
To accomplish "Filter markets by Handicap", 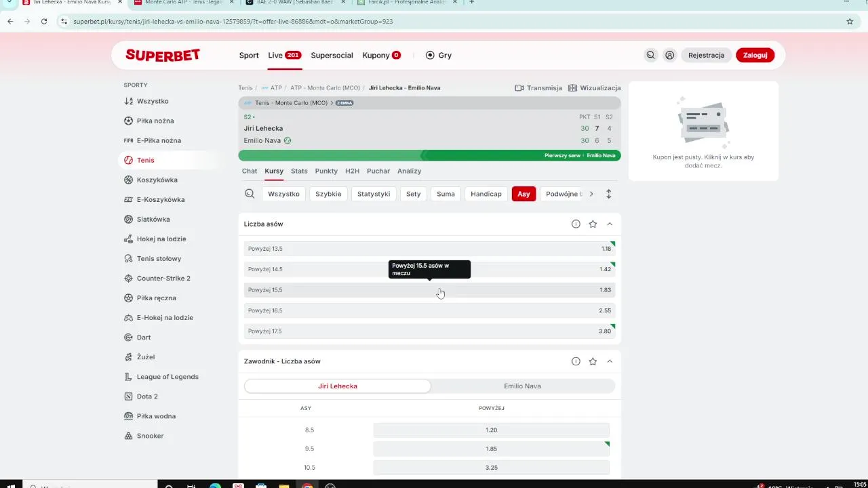I will pyautogui.click(x=486, y=194).
